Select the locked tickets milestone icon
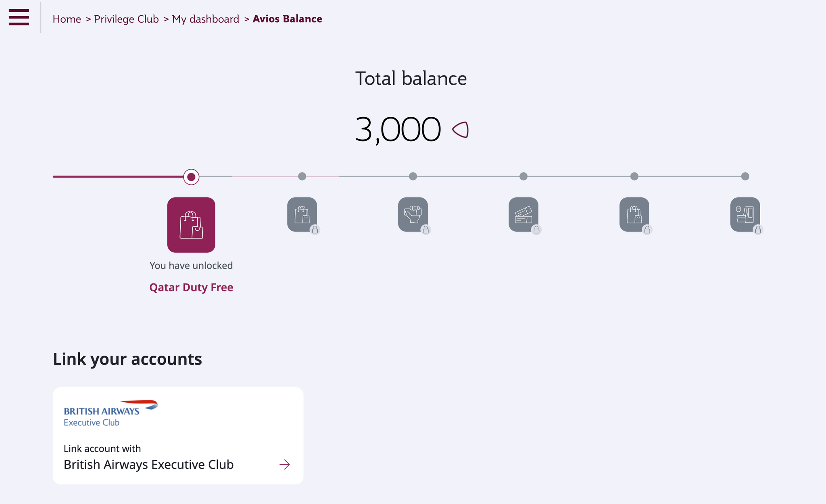This screenshot has width=826, height=504. point(523,215)
